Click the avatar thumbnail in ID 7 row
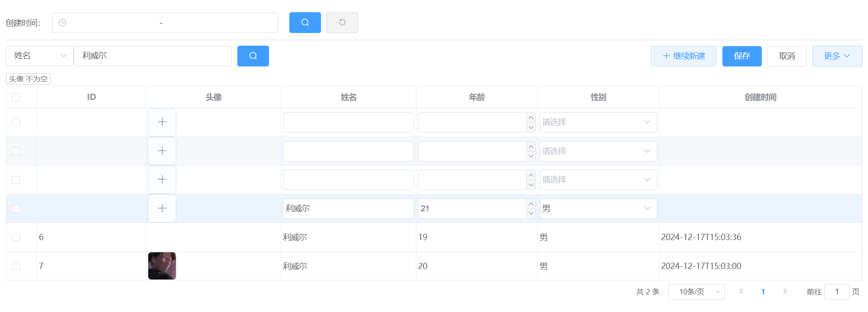The image size is (868, 312). pyautogui.click(x=162, y=266)
